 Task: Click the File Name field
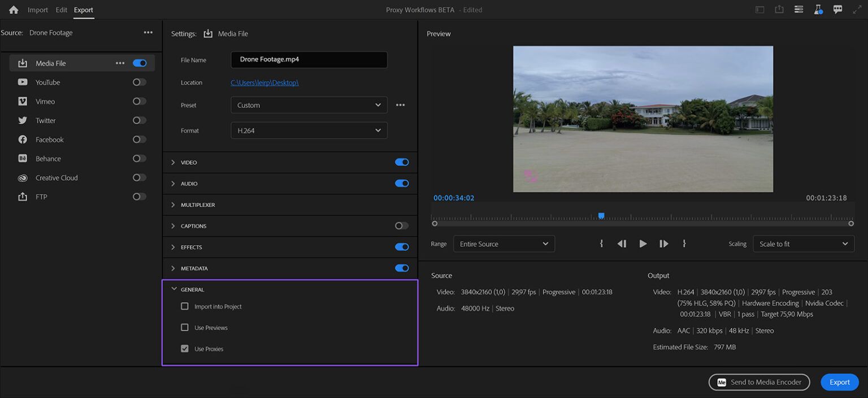pyautogui.click(x=309, y=59)
